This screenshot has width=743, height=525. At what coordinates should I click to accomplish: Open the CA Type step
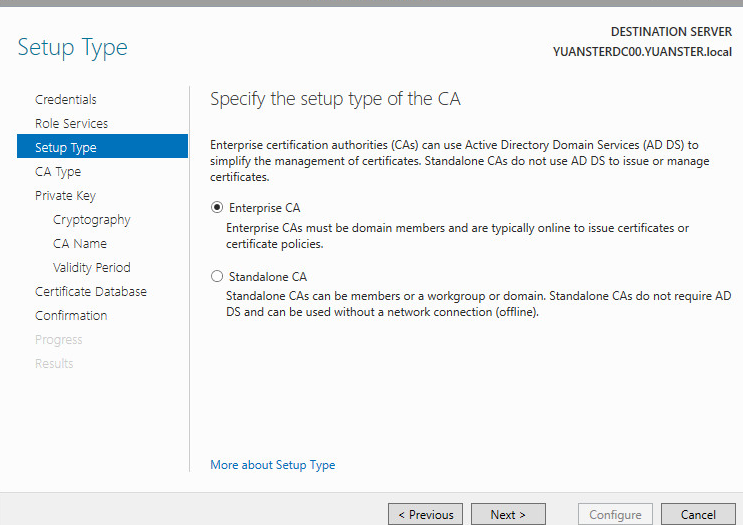58,172
